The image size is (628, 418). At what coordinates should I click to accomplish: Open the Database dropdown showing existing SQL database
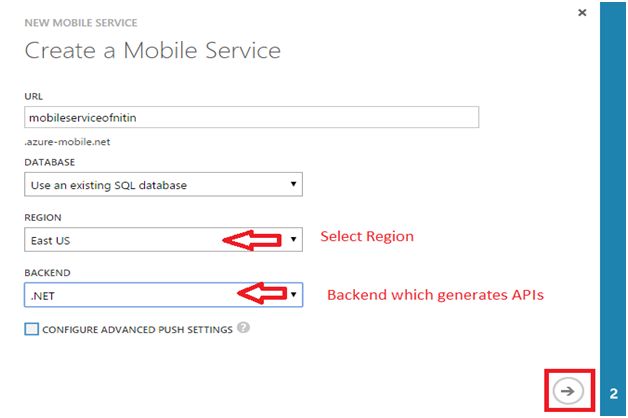click(x=163, y=184)
